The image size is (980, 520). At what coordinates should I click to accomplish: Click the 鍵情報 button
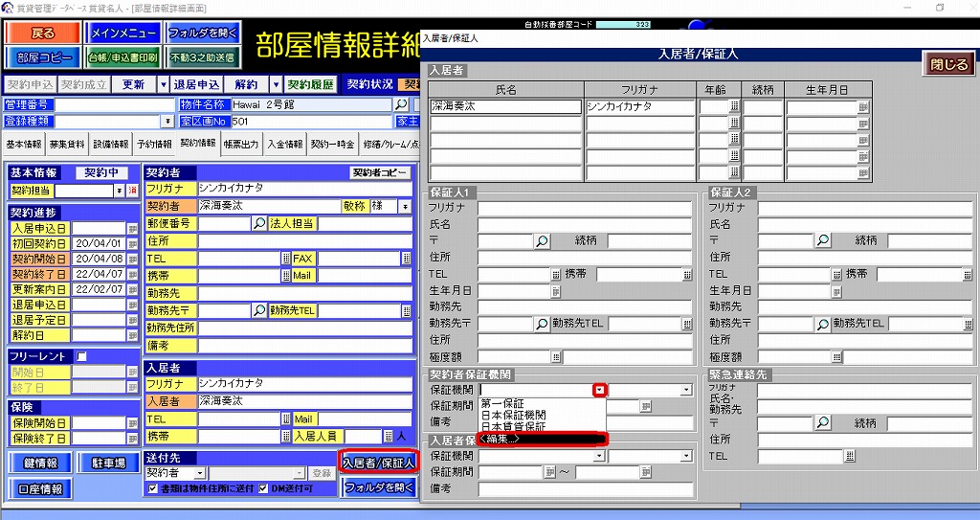pyautogui.click(x=38, y=463)
